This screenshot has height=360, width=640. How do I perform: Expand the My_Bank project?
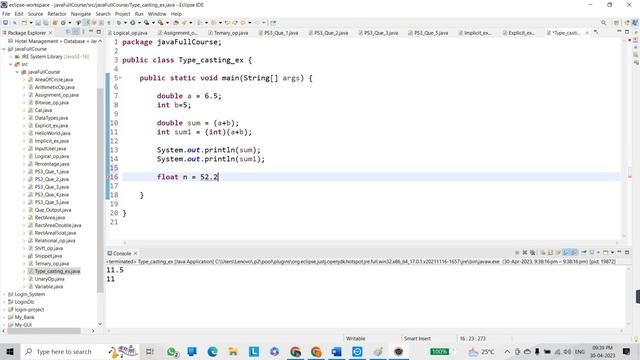pyautogui.click(x=4, y=317)
